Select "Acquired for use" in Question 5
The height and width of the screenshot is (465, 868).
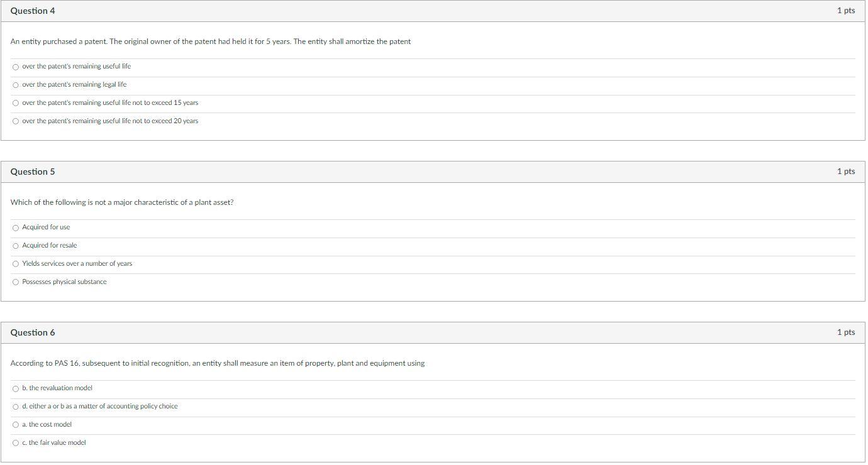coord(15,227)
